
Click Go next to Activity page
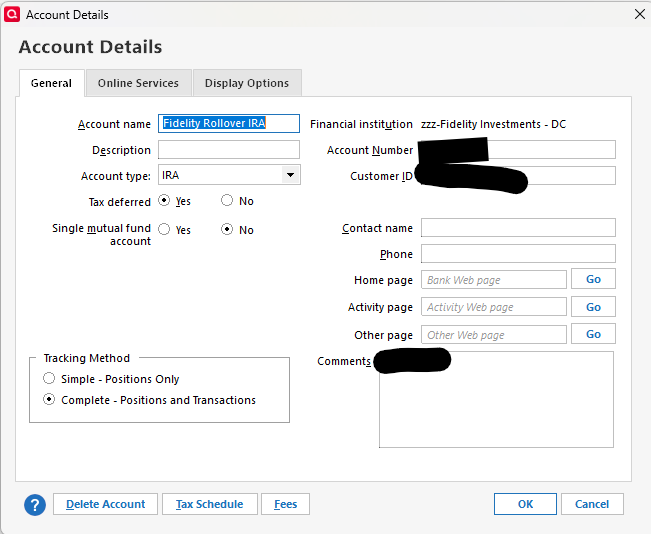coord(593,307)
